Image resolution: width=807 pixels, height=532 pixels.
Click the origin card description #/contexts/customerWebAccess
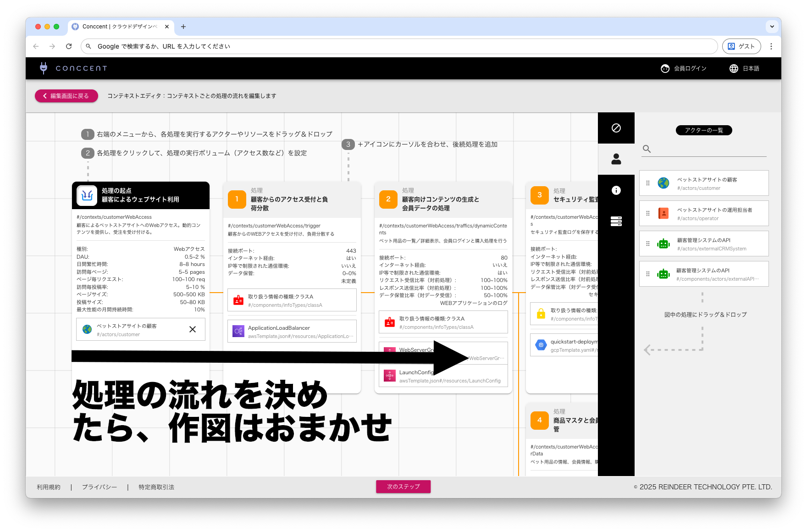pyautogui.click(x=114, y=217)
